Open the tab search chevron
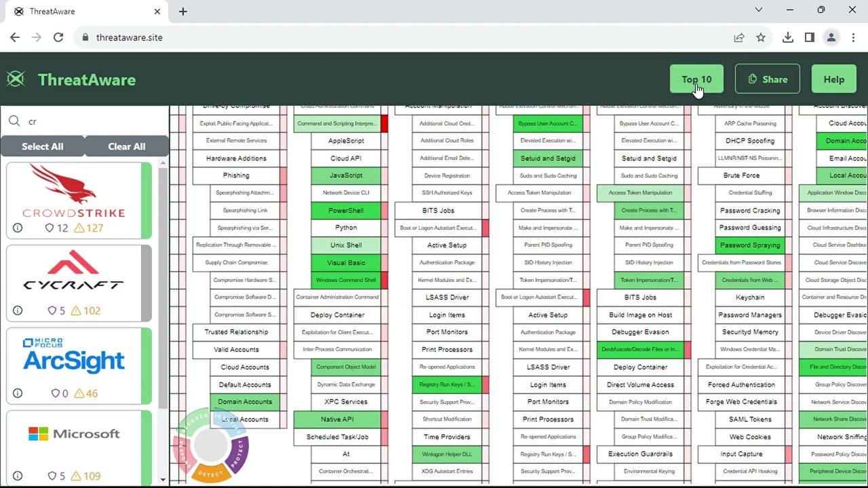Image resolution: width=868 pixels, height=488 pixels. pos(759,9)
